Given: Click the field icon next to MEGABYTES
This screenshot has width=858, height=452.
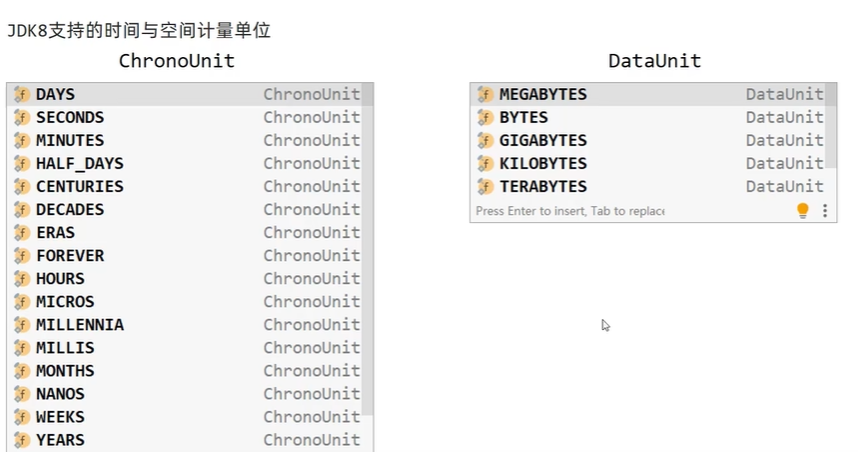Looking at the screenshot, I should pyautogui.click(x=486, y=95).
